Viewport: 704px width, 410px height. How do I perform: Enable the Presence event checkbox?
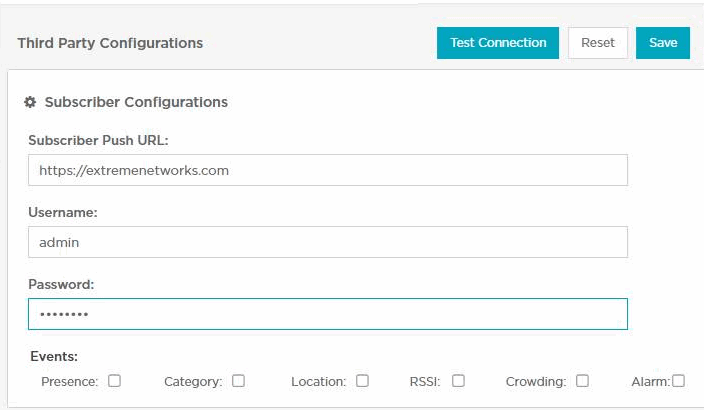pos(114,381)
